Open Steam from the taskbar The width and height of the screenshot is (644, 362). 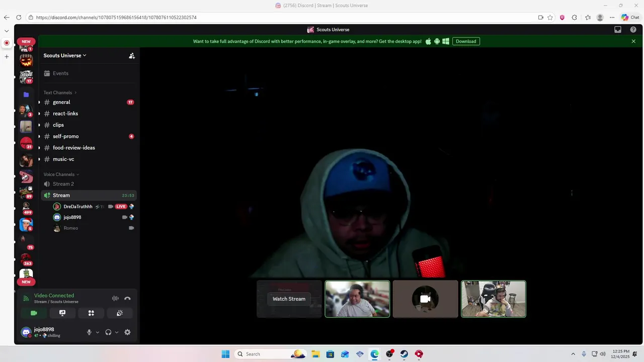(404, 354)
